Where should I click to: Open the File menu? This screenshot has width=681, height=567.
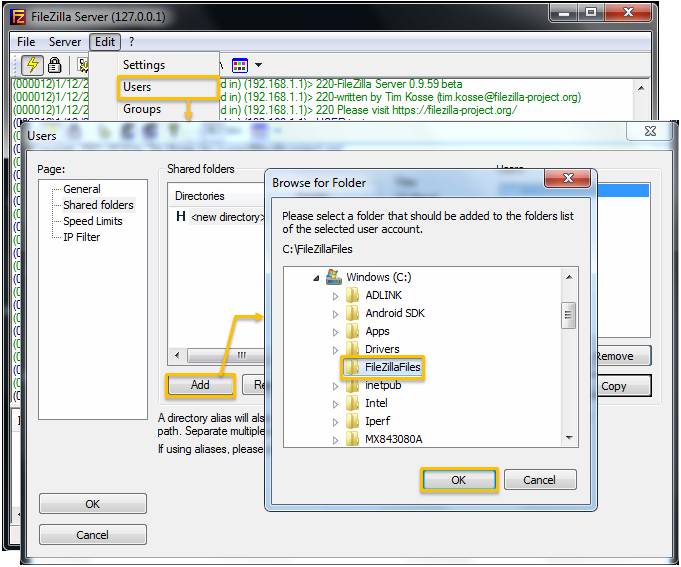26,42
